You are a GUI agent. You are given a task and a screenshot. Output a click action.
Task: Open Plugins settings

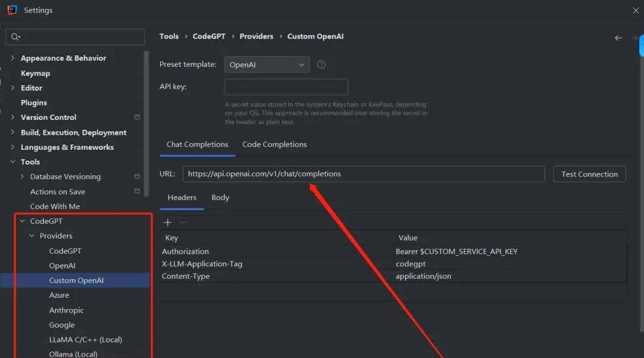(33, 103)
